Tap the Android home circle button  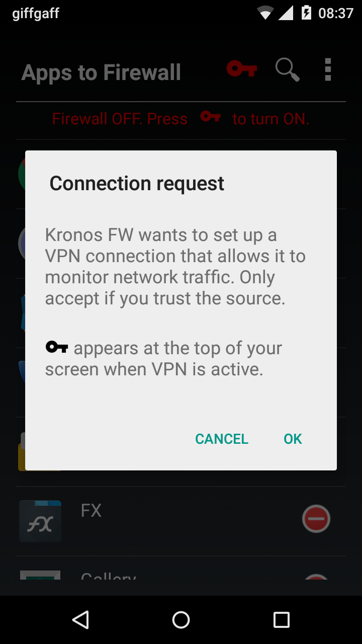[x=181, y=620]
